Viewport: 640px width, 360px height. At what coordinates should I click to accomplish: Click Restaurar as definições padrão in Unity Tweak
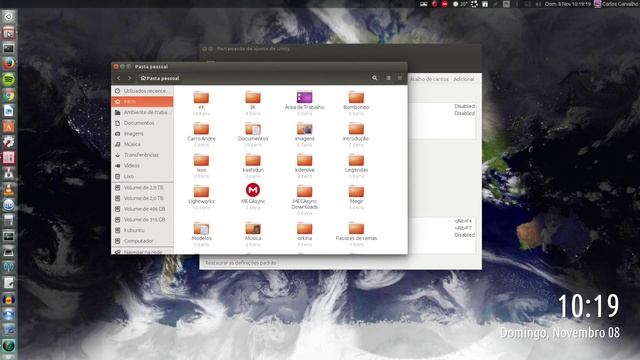point(240,263)
